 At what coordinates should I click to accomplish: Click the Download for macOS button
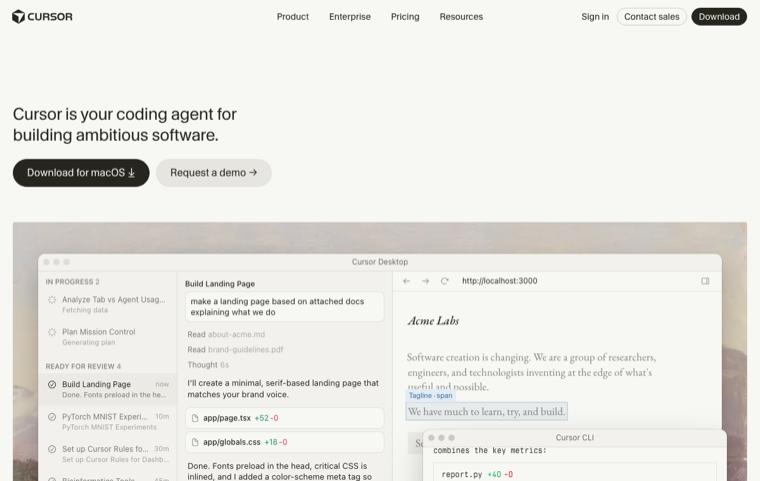pyautogui.click(x=81, y=173)
